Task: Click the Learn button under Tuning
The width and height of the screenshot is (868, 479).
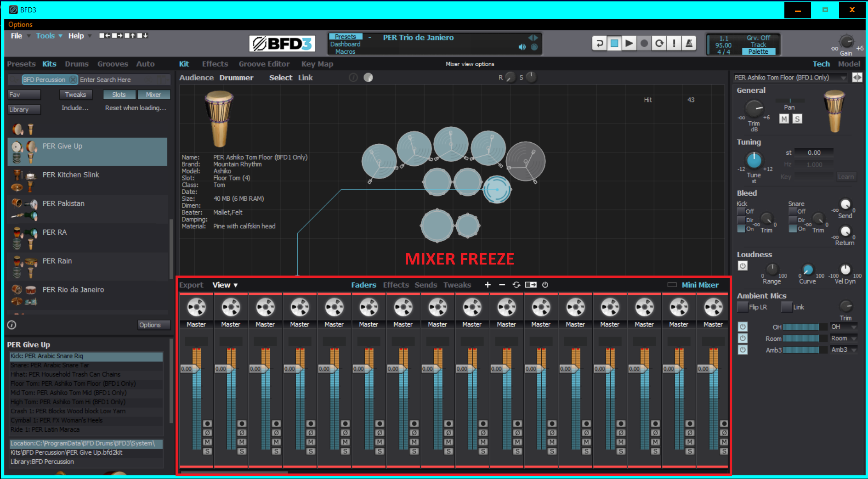Action: (x=846, y=177)
